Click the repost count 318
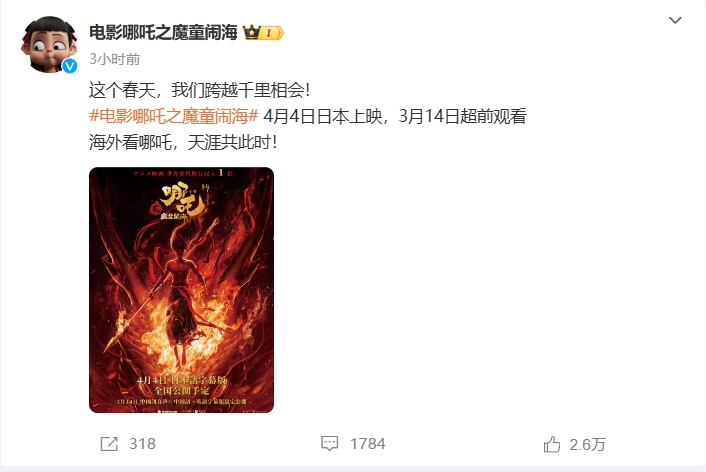This screenshot has height=472, width=706. [142, 444]
